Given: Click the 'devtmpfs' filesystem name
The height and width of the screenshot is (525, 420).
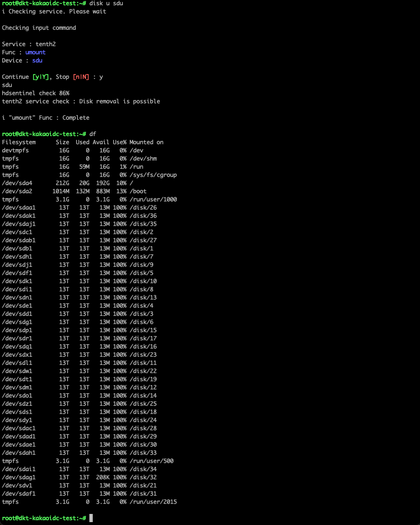Looking at the screenshot, I should tap(15, 150).
